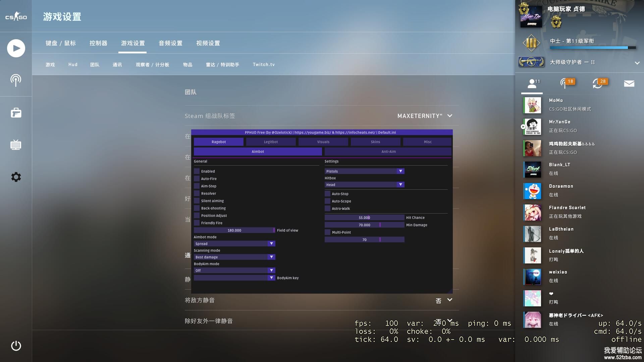The width and height of the screenshot is (644, 362).
Task: Expand the Aimbot mode Spread dropdown
Action: (x=234, y=244)
